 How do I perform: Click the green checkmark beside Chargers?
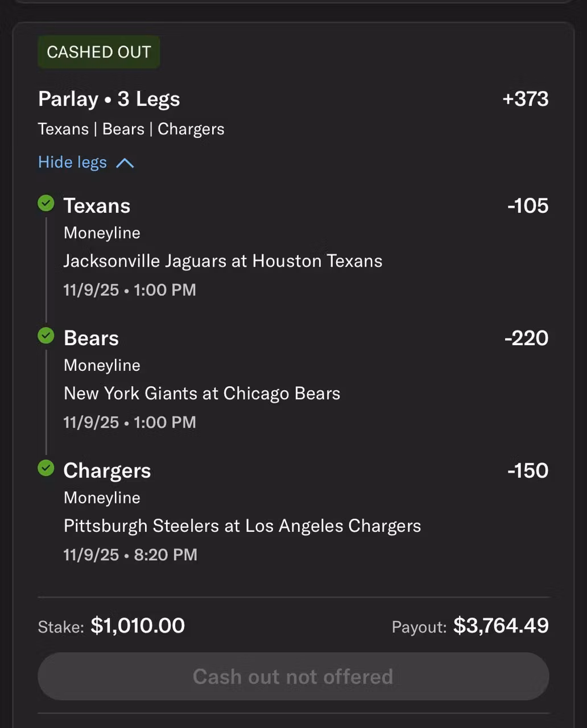pyautogui.click(x=46, y=468)
